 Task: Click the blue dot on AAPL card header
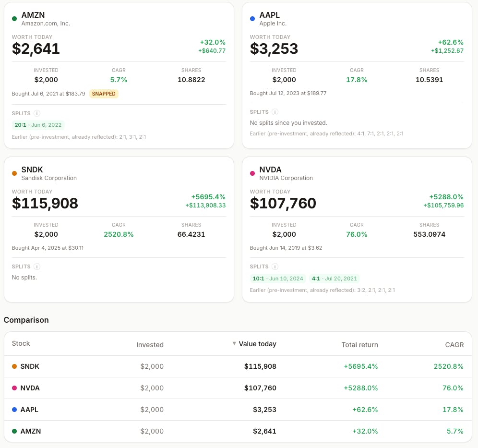[252, 19]
